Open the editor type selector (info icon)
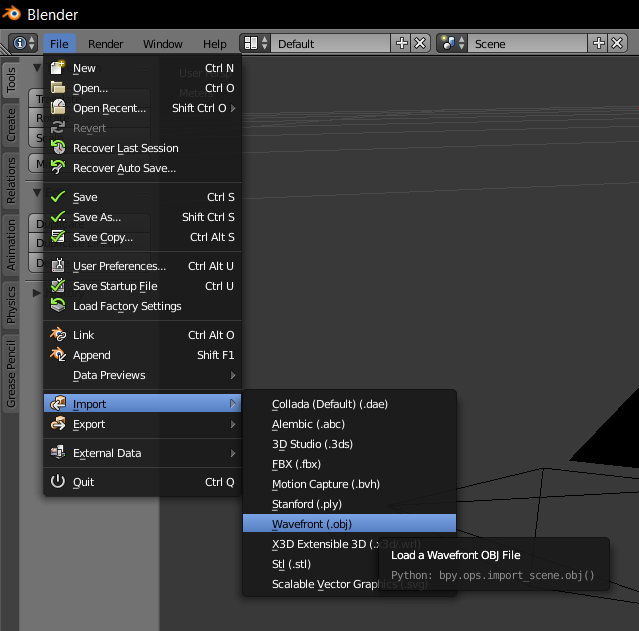The image size is (639, 631). point(23,43)
